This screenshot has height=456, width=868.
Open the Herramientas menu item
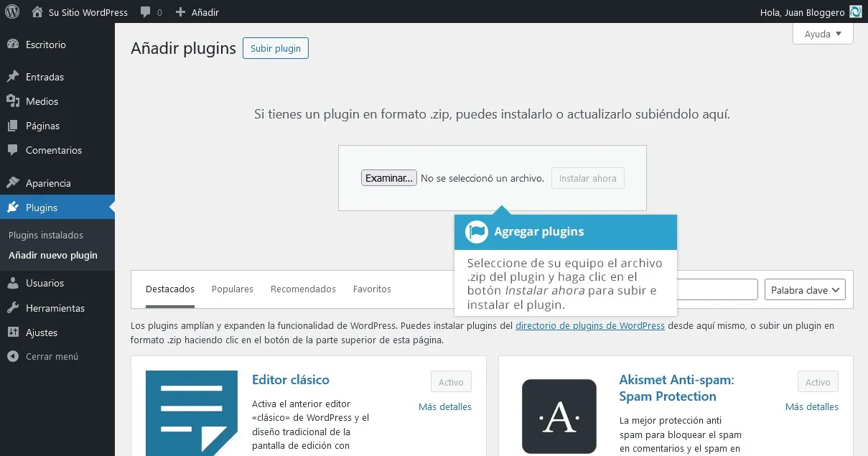click(x=57, y=308)
